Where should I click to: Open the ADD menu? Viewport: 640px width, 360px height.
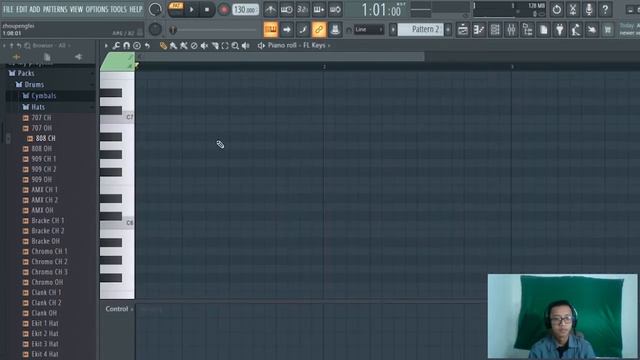(35, 9)
